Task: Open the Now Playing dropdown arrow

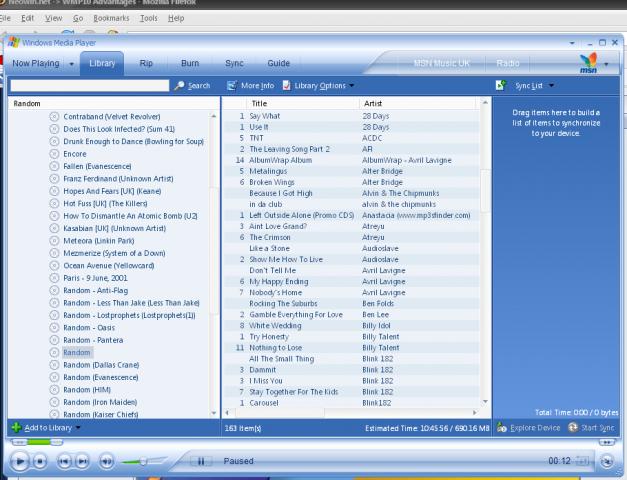Action: (x=72, y=64)
